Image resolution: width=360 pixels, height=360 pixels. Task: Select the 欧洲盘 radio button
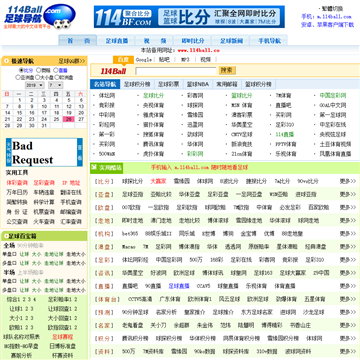click(x=56, y=77)
